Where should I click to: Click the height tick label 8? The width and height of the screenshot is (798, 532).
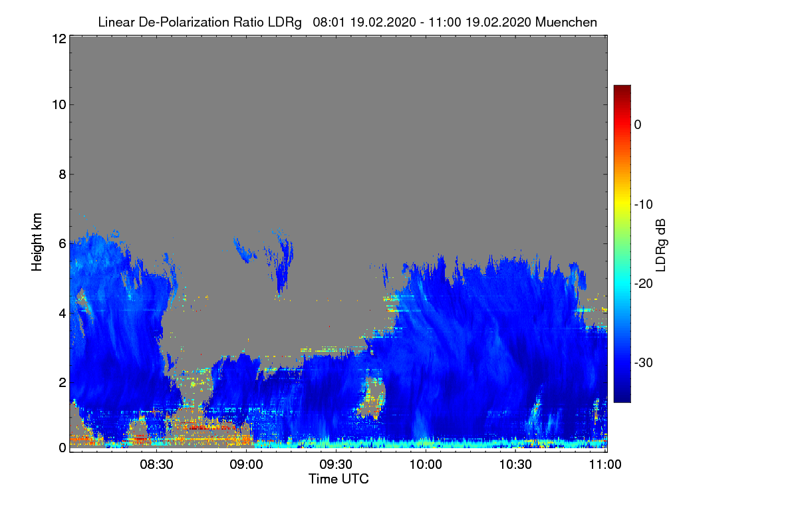click(x=62, y=174)
